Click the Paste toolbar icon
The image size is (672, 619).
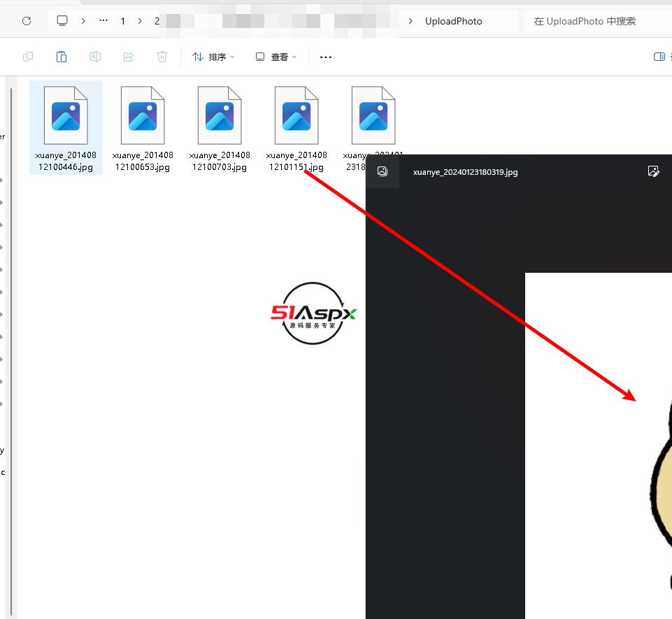click(x=62, y=57)
